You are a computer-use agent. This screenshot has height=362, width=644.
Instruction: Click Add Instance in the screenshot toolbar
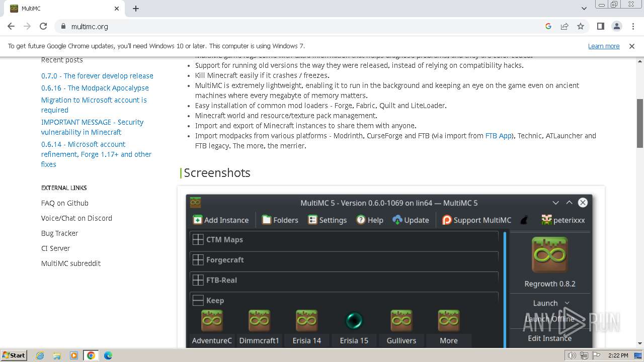click(220, 220)
